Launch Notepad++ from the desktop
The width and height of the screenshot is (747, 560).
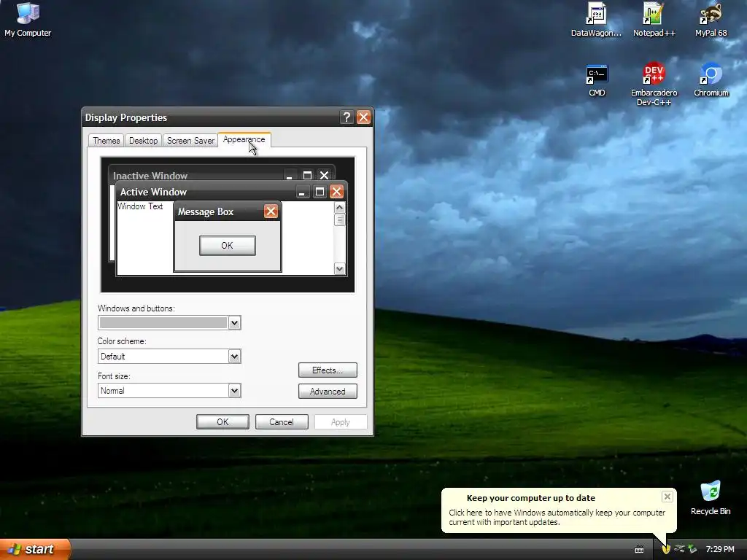(x=654, y=20)
